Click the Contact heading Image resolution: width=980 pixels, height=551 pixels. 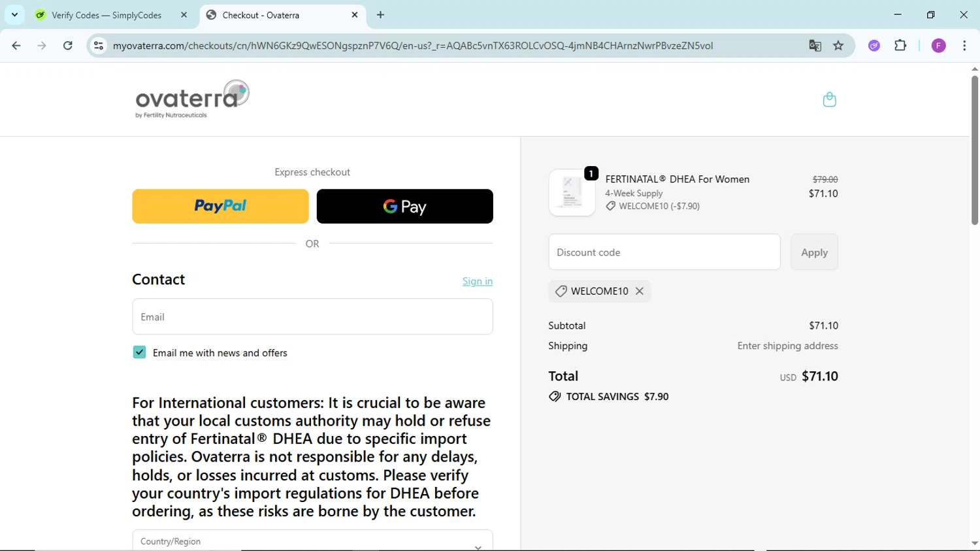pyautogui.click(x=158, y=280)
